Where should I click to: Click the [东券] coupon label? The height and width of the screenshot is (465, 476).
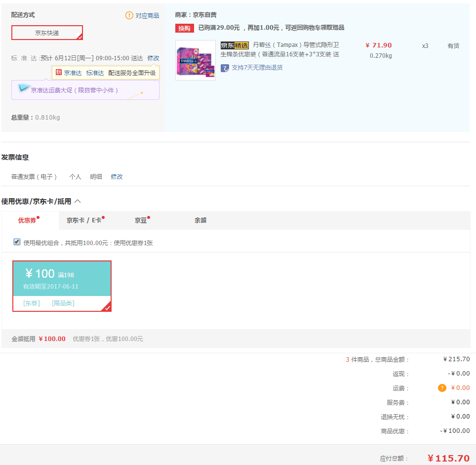click(x=32, y=303)
